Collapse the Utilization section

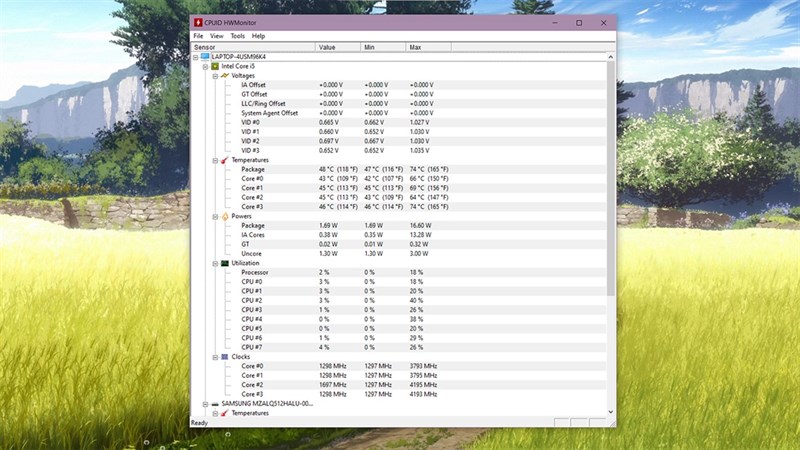click(215, 264)
